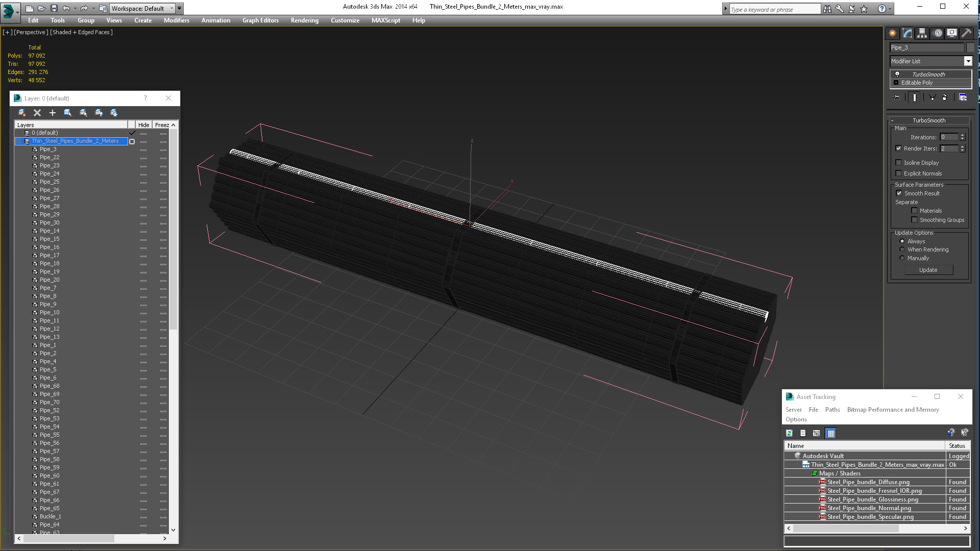Screen dimensions: 980x551
Task: Click Freeze/Unfreeze All Layers icon
Action: click(x=114, y=113)
